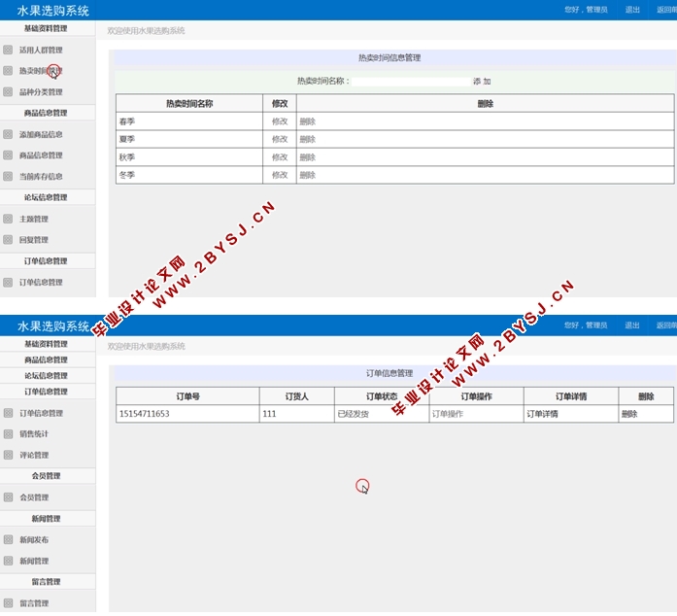Select the 冬季 name cell
The image size is (677, 616).
pos(189,175)
